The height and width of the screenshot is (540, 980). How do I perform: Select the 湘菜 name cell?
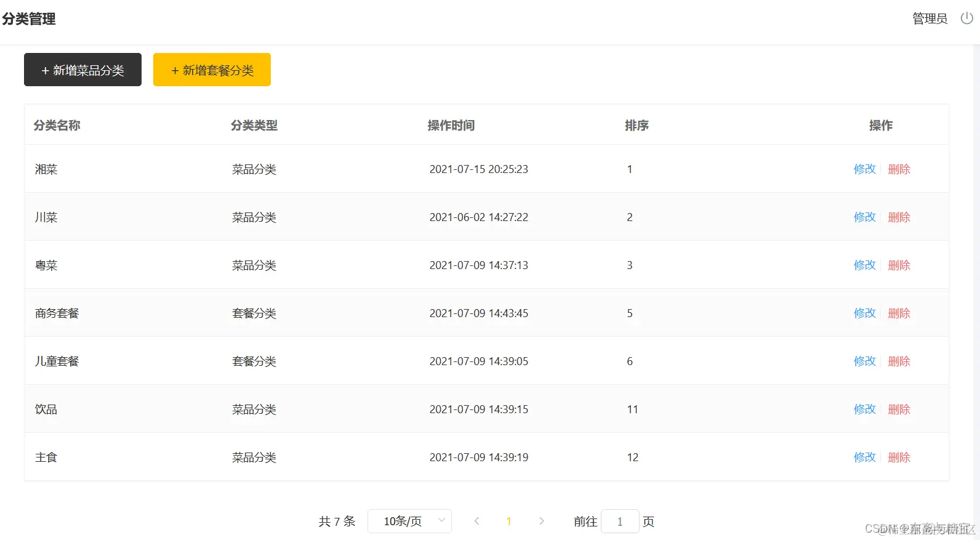pos(46,169)
